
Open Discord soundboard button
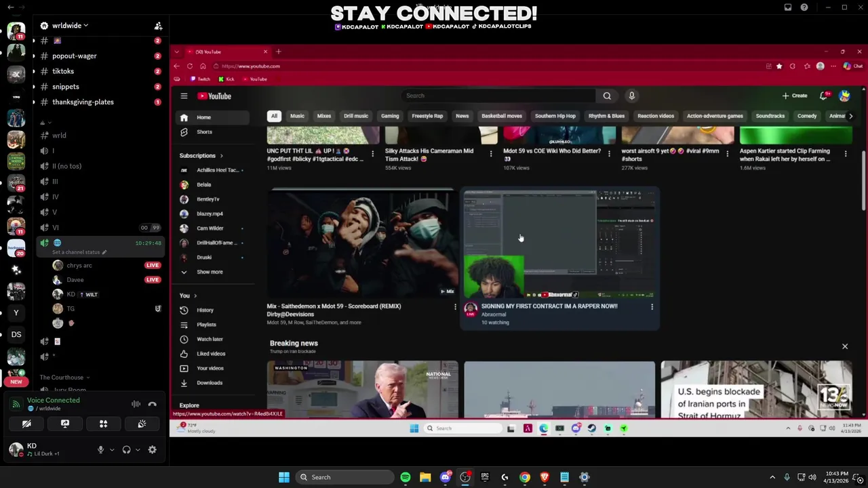(142, 424)
